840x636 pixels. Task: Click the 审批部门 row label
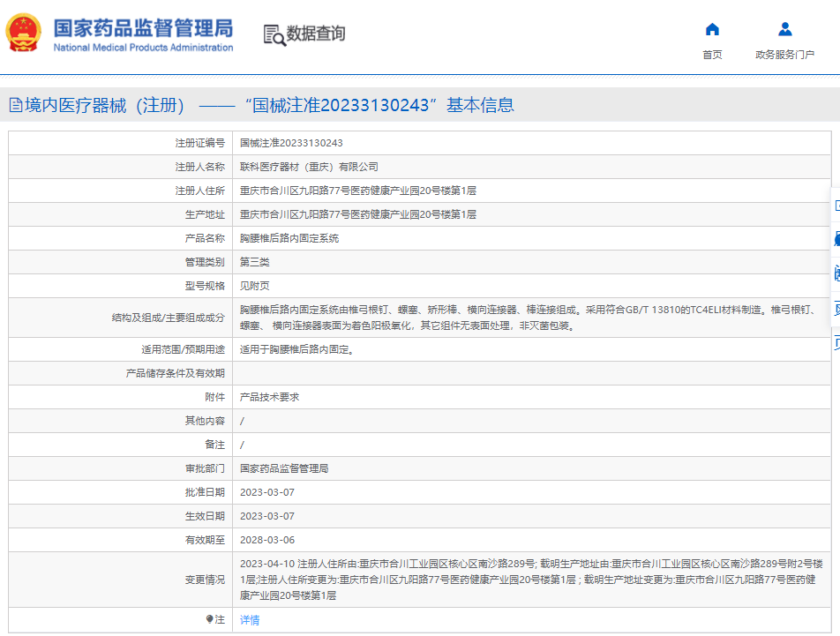[x=205, y=468]
